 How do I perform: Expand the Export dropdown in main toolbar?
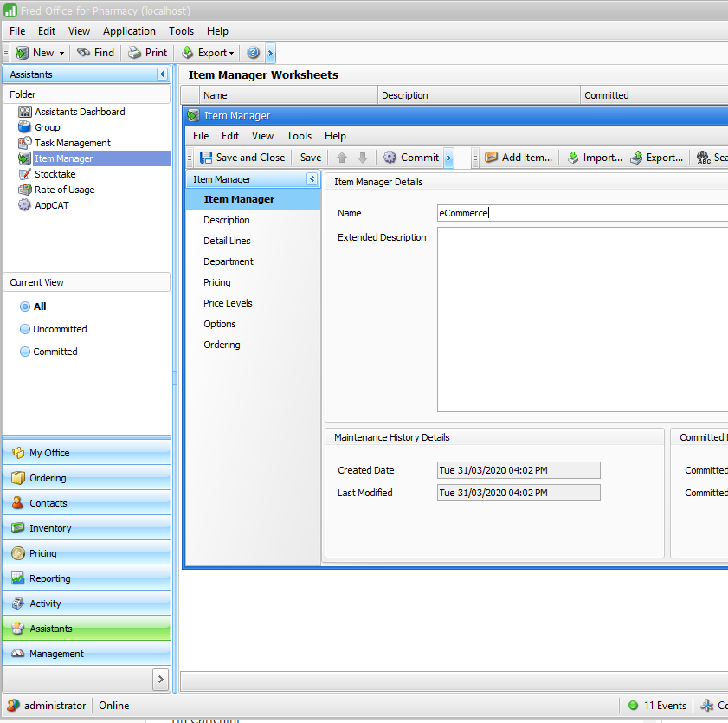tap(231, 53)
